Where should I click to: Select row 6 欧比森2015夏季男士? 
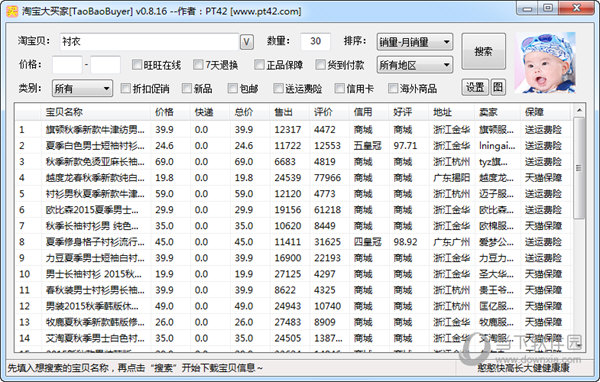point(294,210)
